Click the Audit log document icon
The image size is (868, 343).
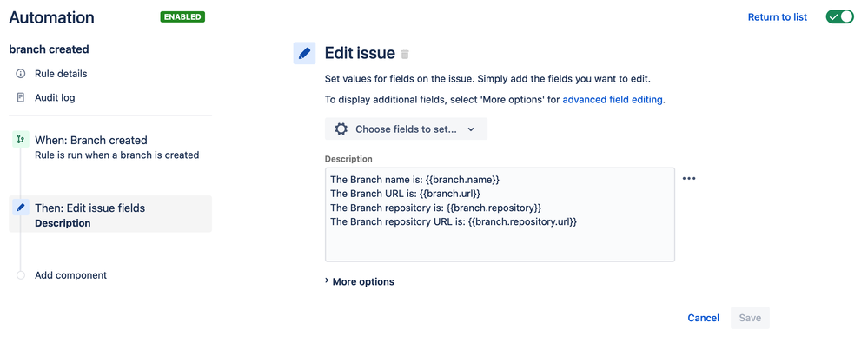click(x=21, y=98)
